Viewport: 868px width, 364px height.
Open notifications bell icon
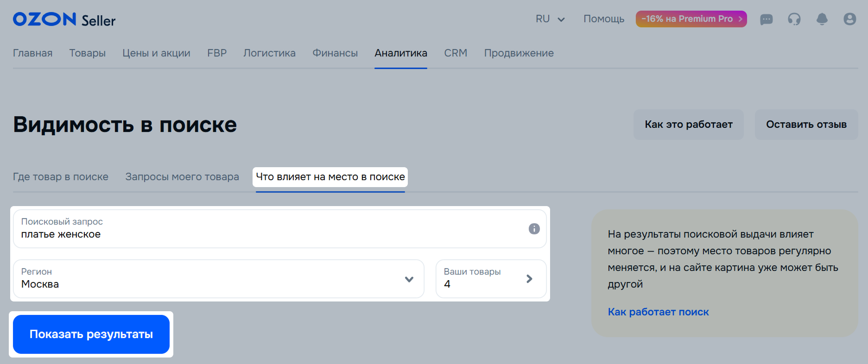822,19
